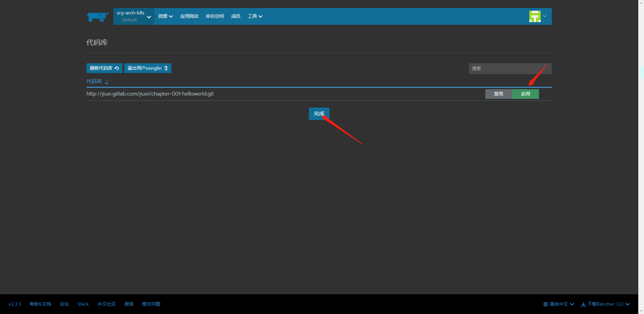Go to the 命名空间 page
The image size is (644, 314).
pos(215,16)
